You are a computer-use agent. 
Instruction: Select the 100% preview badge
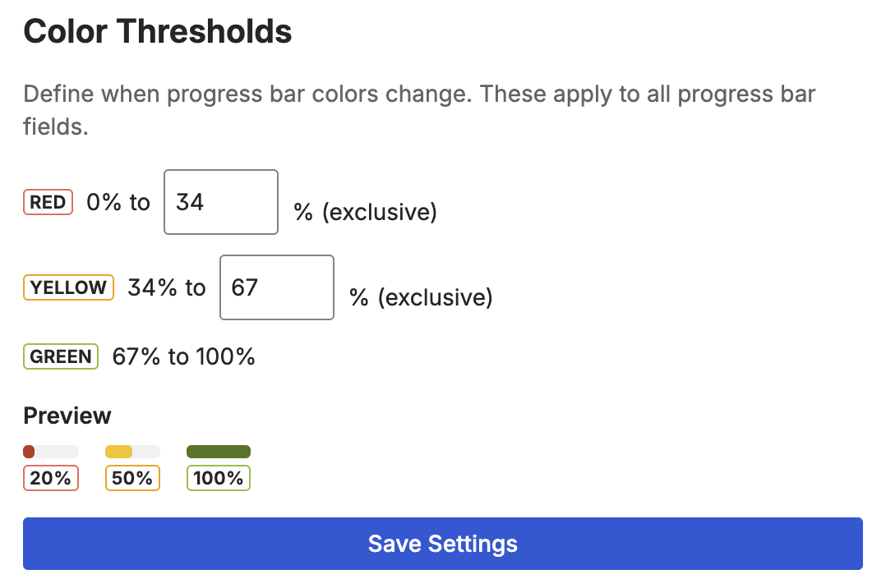tap(218, 478)
